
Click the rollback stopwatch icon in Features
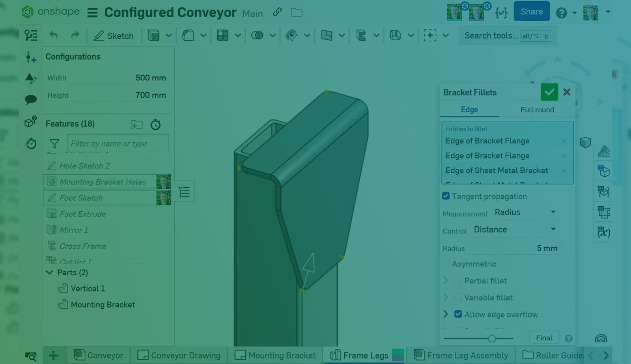click(155, 125)
